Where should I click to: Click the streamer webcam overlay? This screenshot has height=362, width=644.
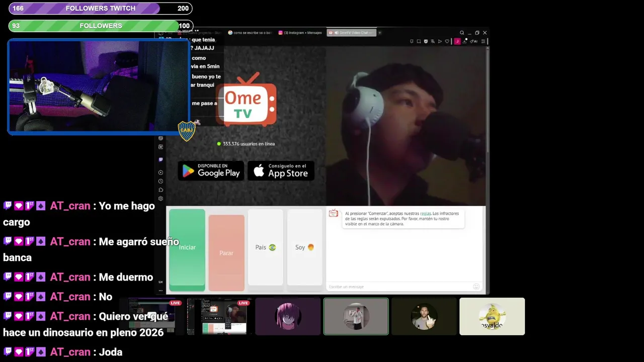tap(99, 86)
